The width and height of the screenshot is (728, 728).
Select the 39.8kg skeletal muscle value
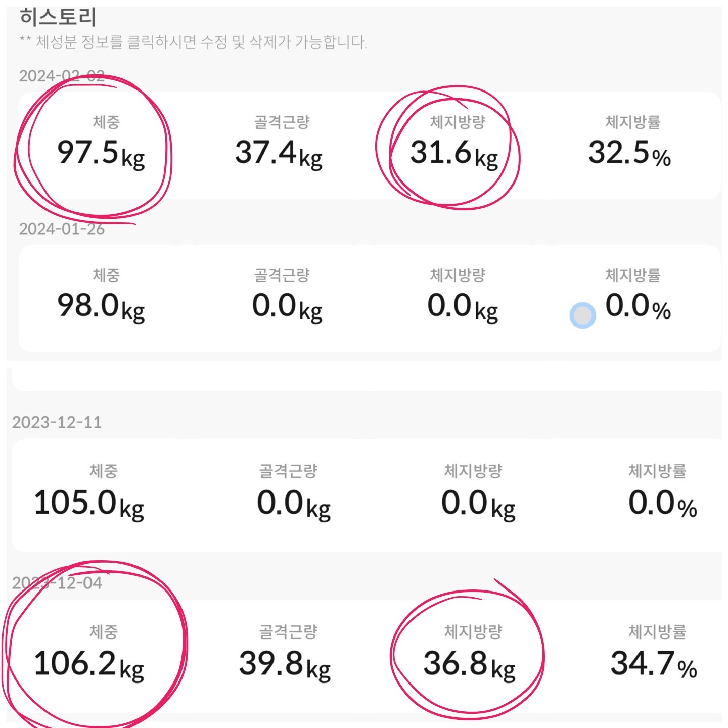coord(285,664)
